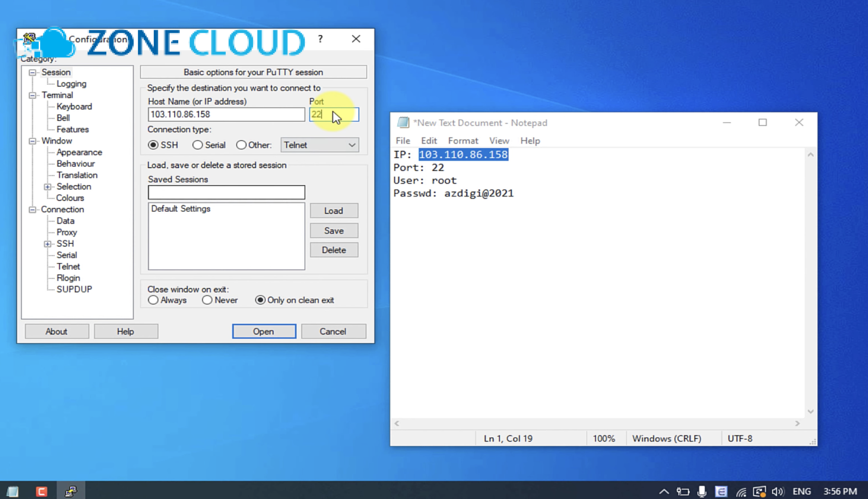Open the Logging category
This screenshot has width=868, height=499.
(x=71, y=84)
